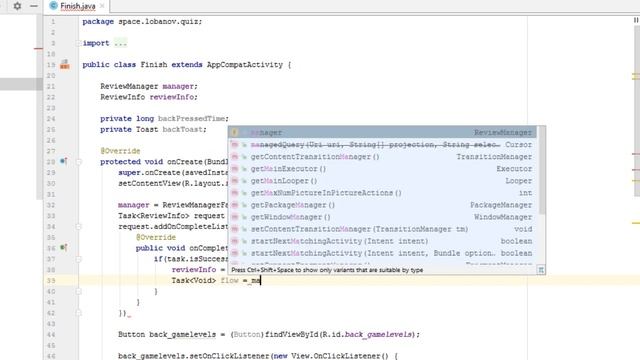Choose deprecated managedQuery completion entry
The width and height of the screenshot is (640, 360).
(x=382, y=144)
